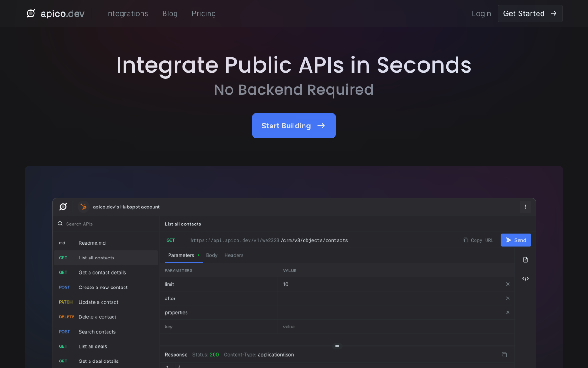588x368 pixels.
Task: Switch to the Headers tab
Action: click(x=234, y=255)
